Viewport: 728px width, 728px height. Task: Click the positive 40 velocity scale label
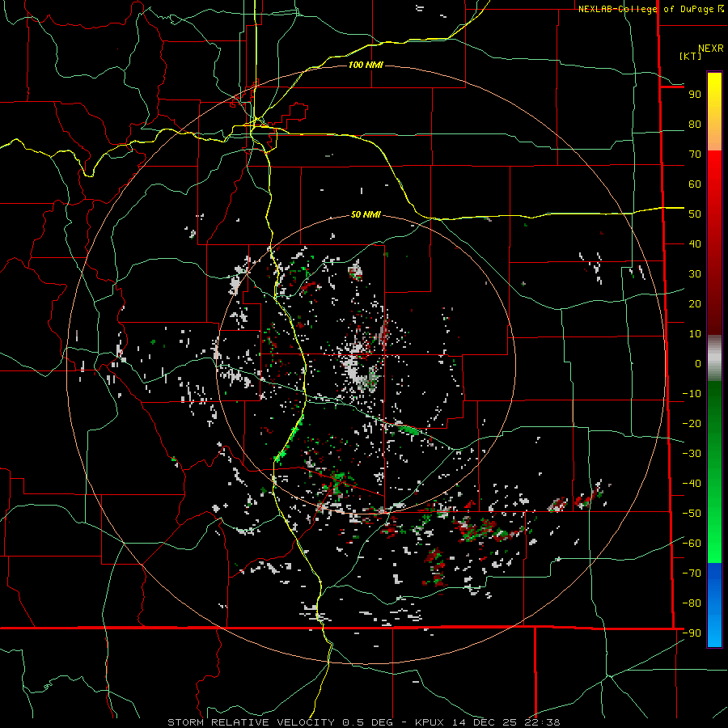(695, 244)
